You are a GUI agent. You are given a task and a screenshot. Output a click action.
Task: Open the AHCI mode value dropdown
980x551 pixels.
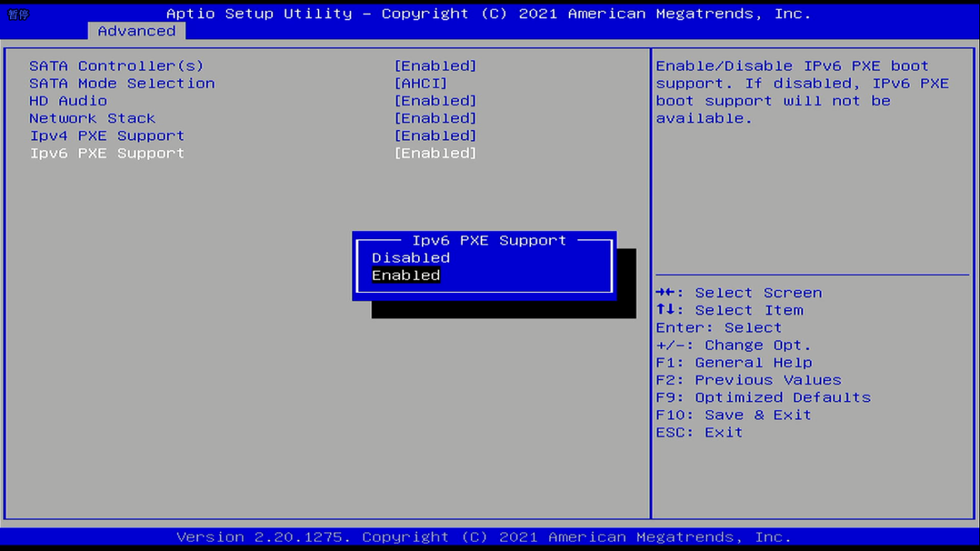click(420, 83)
